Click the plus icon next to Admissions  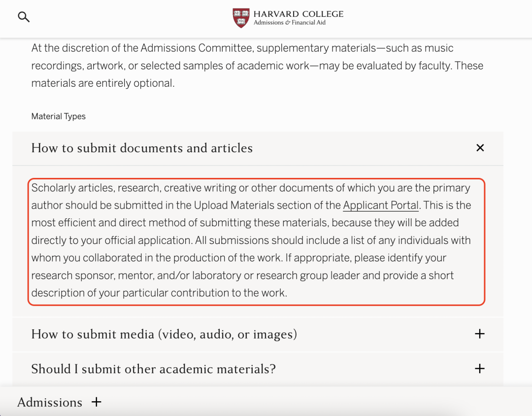[97, 402]
